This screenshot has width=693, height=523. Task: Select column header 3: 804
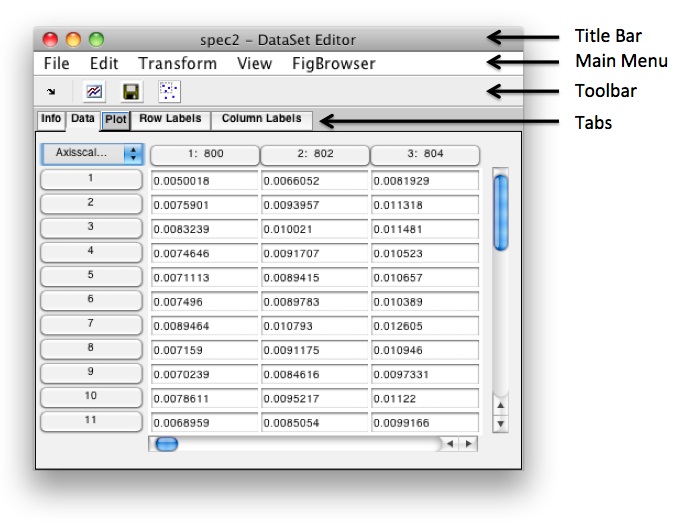[x=424, y=155]
